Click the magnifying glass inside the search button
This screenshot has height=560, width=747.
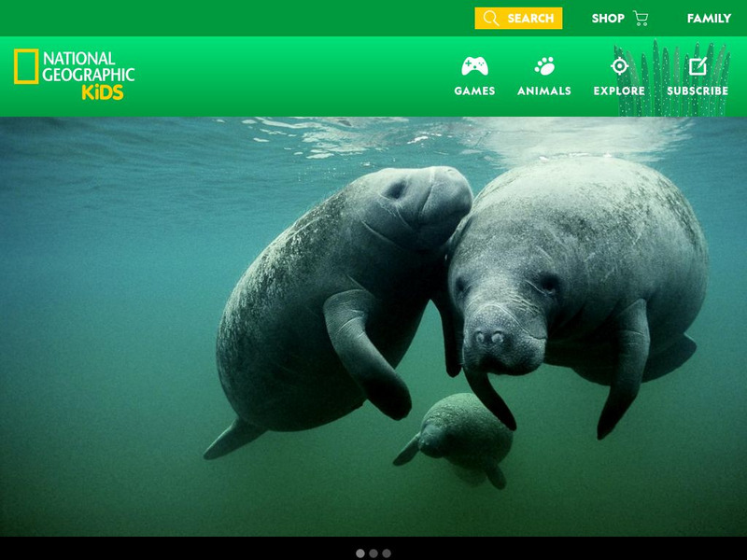point(489,16)
